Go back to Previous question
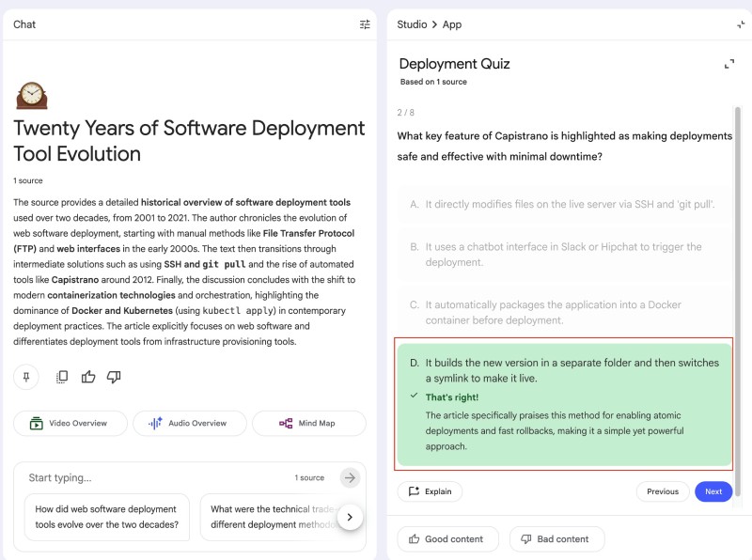752x560 pixels. pos(663,491)
